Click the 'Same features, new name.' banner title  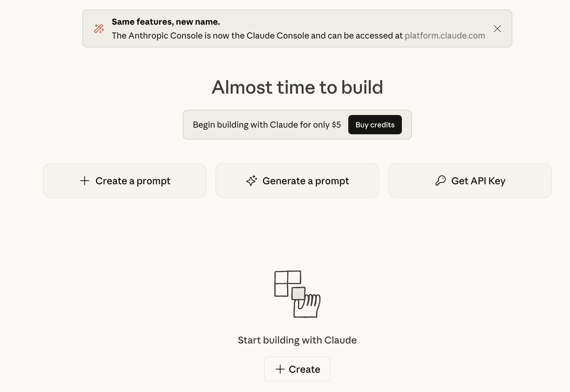166,22
